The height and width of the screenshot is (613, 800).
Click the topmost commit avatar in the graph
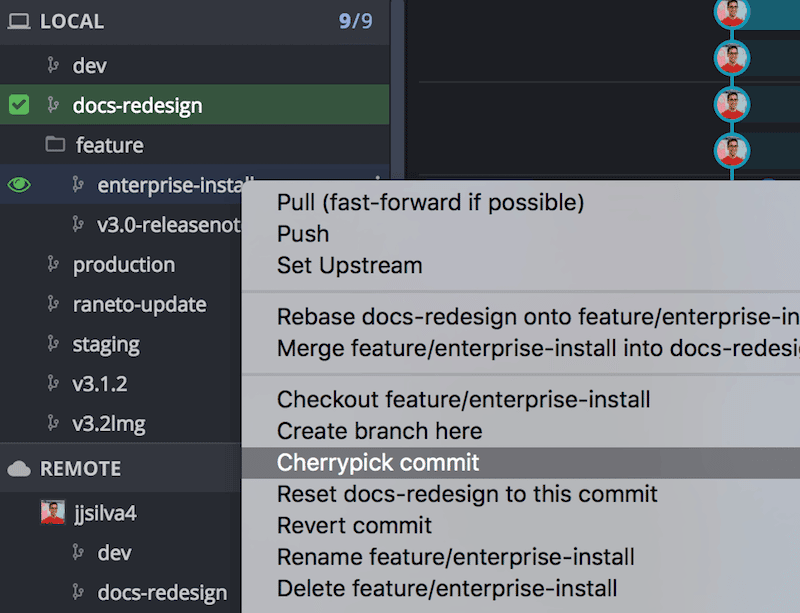(x=733, y=14)
